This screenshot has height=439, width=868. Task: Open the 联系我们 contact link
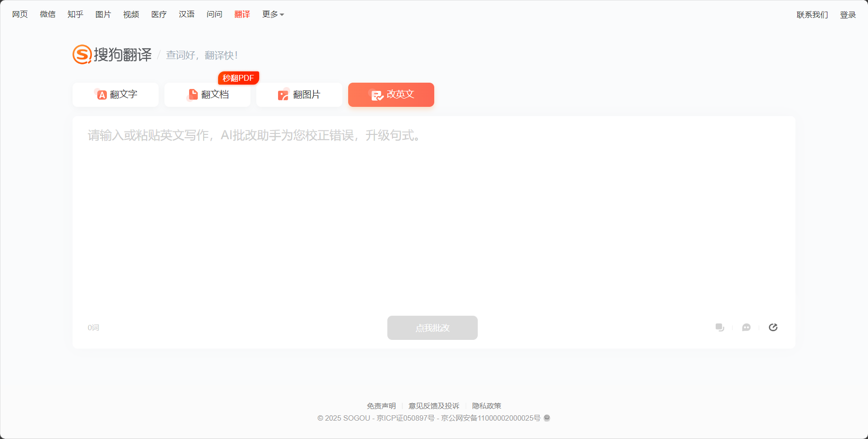click(812, 15)
